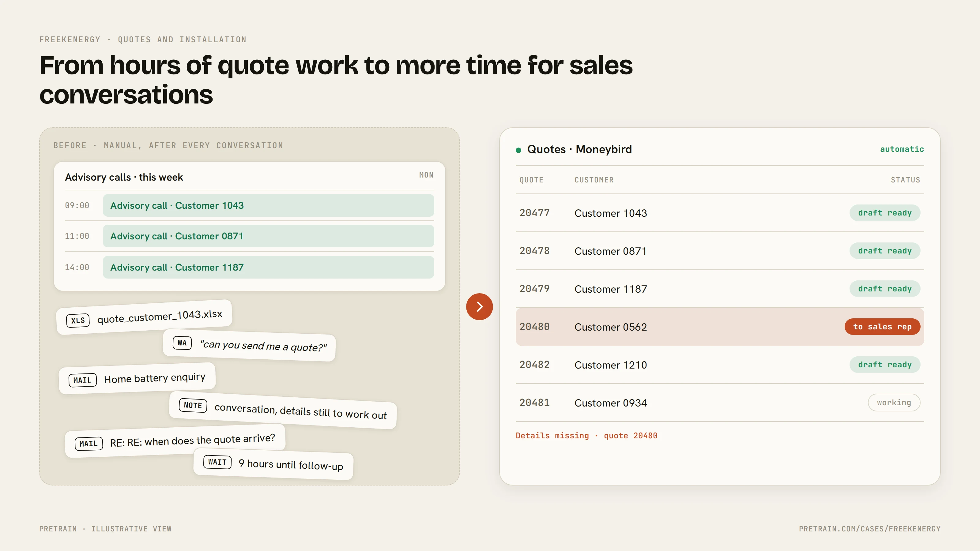Select quote number 20482
The image size is (980, 551).
coord(534,365)
